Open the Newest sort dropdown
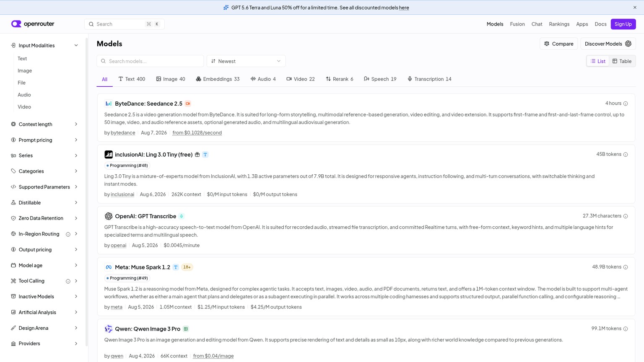Image resolution: width=644 pixels, height=362 pixels. click(246, 61)
